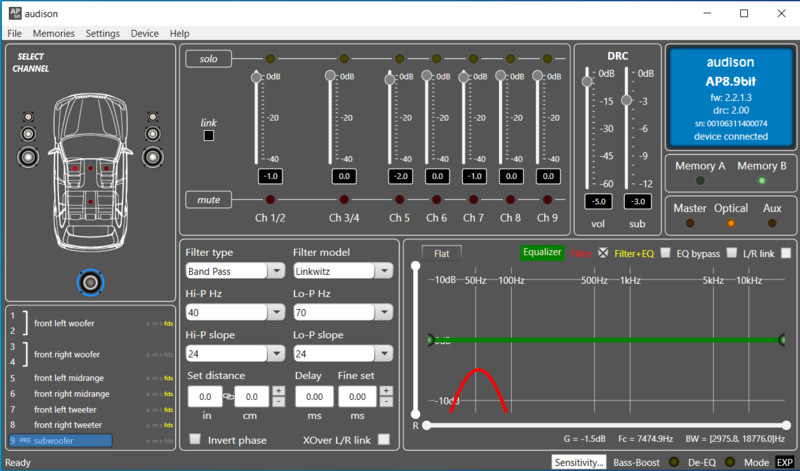
Task: Check the Invert phase box
Action: click(x=195, y=439)
